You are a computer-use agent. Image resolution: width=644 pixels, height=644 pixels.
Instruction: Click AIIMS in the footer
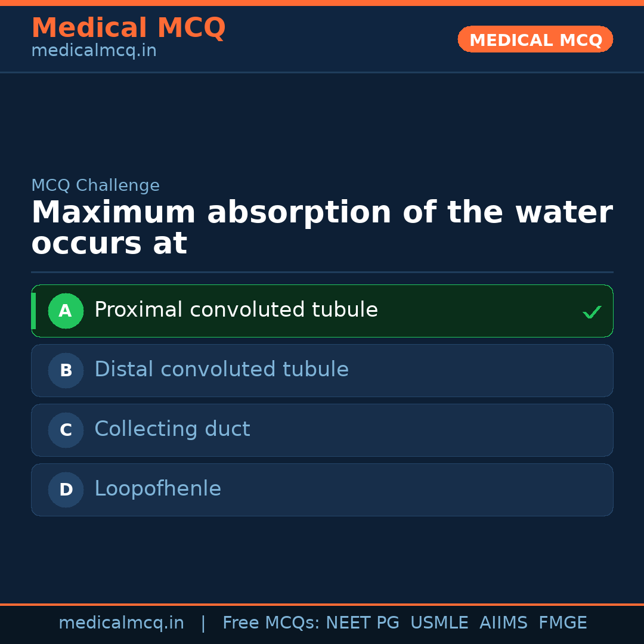click(503, 623)
